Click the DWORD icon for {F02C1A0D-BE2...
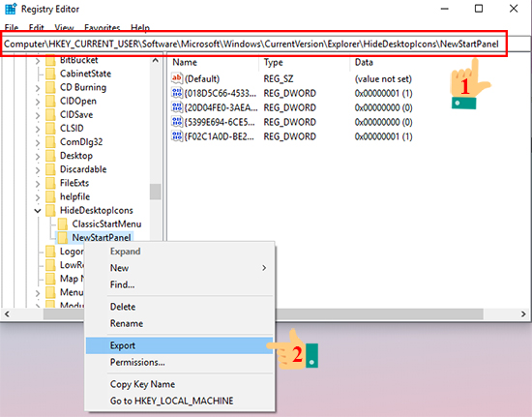 click(x=177, y=136)
